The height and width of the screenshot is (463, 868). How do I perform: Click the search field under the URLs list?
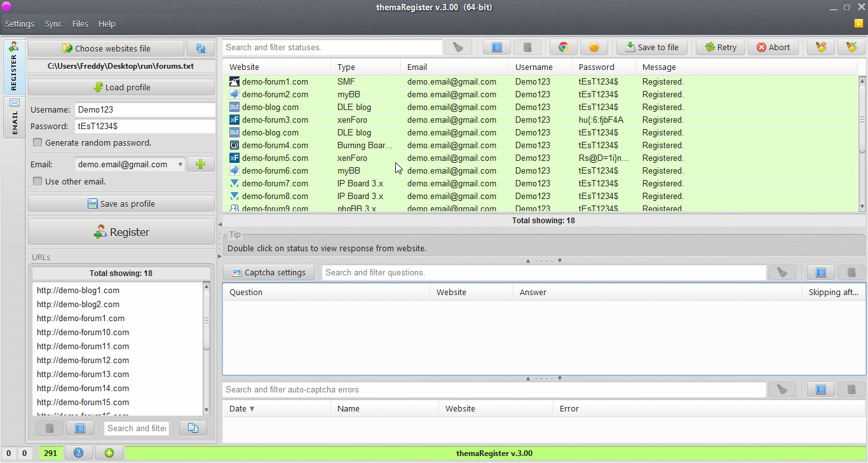pos(137,428)
